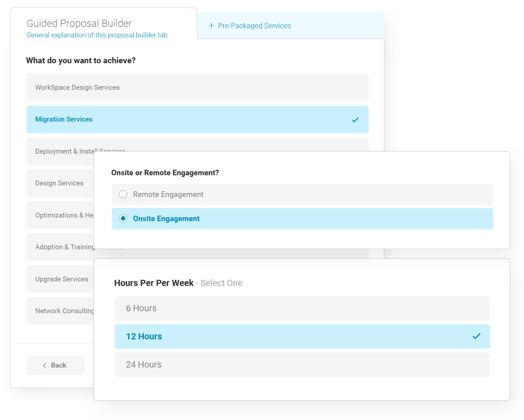Image resolution: width=524 pixels, height=420 pixels.
Task: Select the Remote Engagement radio button
Action: pyautogui.click(x=123, y=194)
